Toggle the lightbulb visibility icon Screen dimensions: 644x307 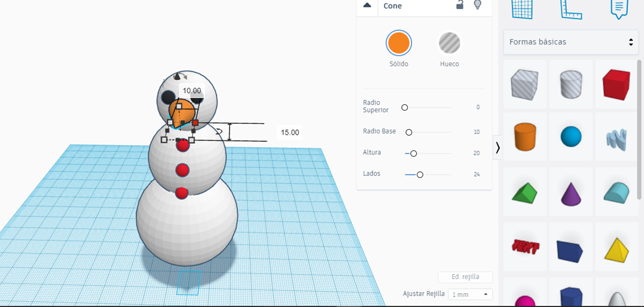(477, 5)
